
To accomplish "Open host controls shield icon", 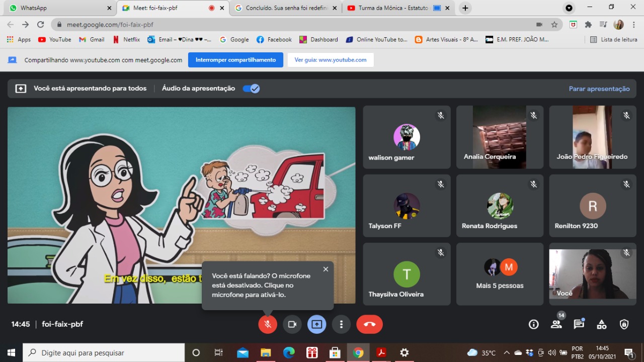I will [x=624, y=324].
